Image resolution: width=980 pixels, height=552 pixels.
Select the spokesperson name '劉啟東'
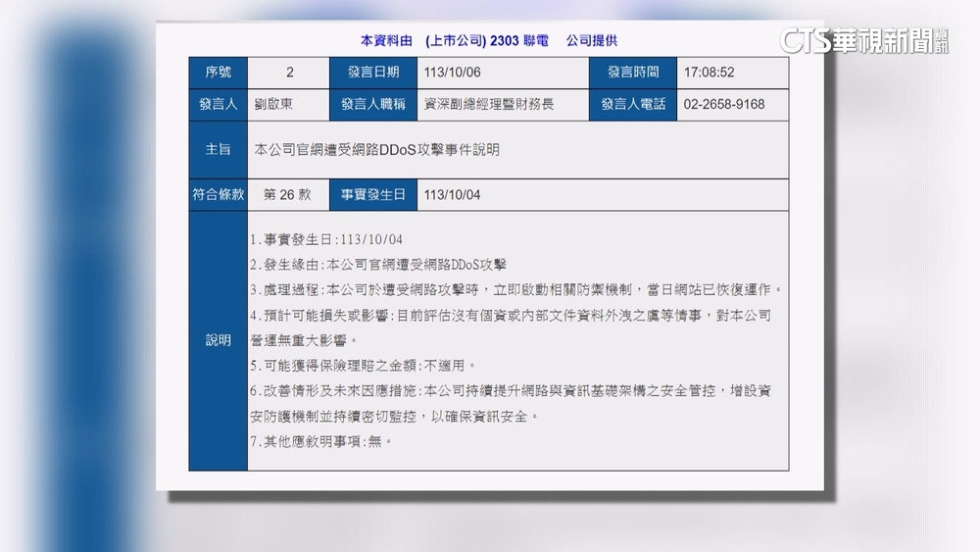tap(273, 104)
